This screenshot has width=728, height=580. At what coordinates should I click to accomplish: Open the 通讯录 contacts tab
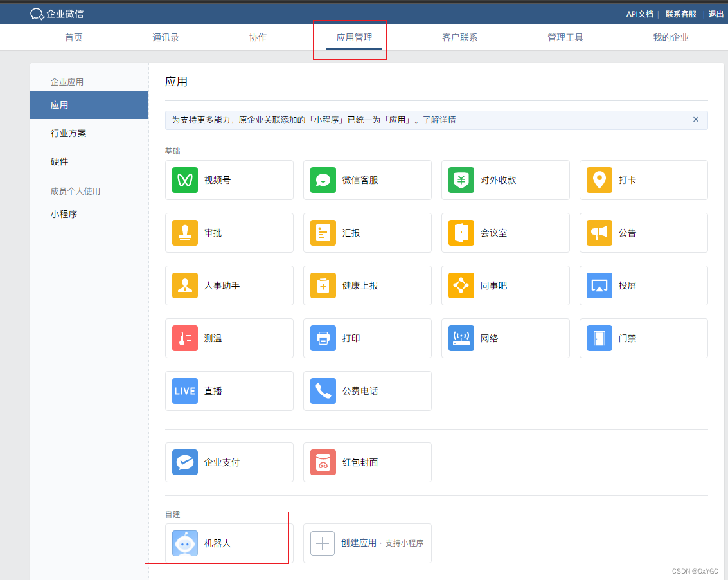pyautogui.click(x=165, y=37)
